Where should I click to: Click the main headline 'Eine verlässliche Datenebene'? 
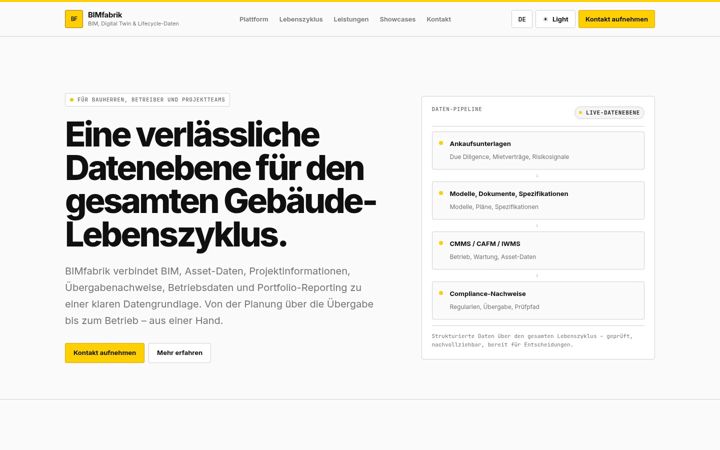[x=221, y=185]
